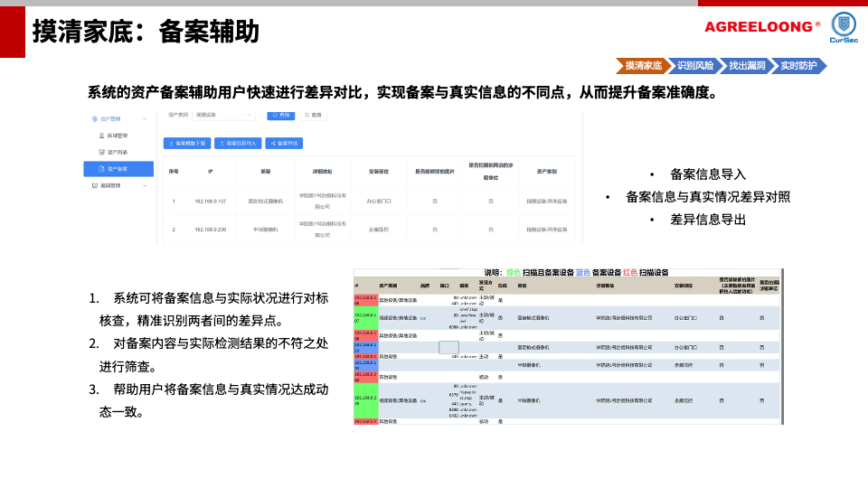Click the 发现方式 header in the spreadsheet
The height and width of the screenshot is (488, 868).
click(x=486, y=286)
